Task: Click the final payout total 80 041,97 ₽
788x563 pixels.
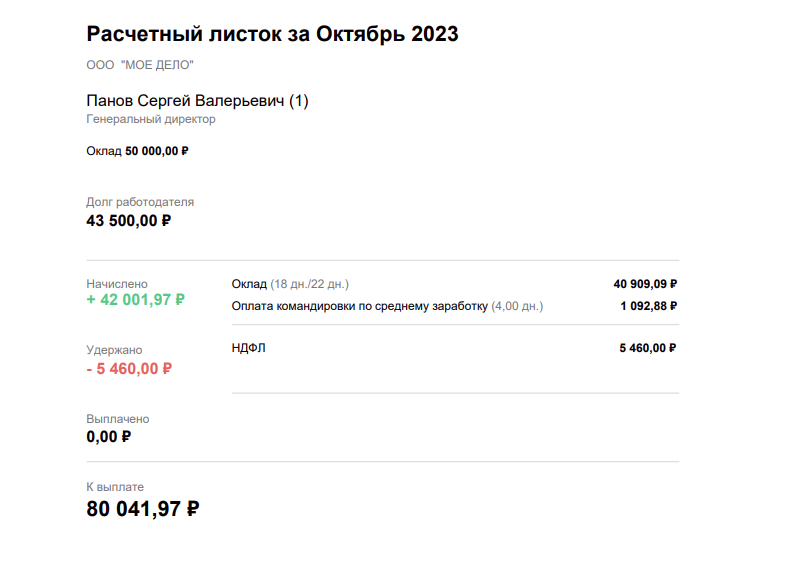Action: click(x=143, y=508)
